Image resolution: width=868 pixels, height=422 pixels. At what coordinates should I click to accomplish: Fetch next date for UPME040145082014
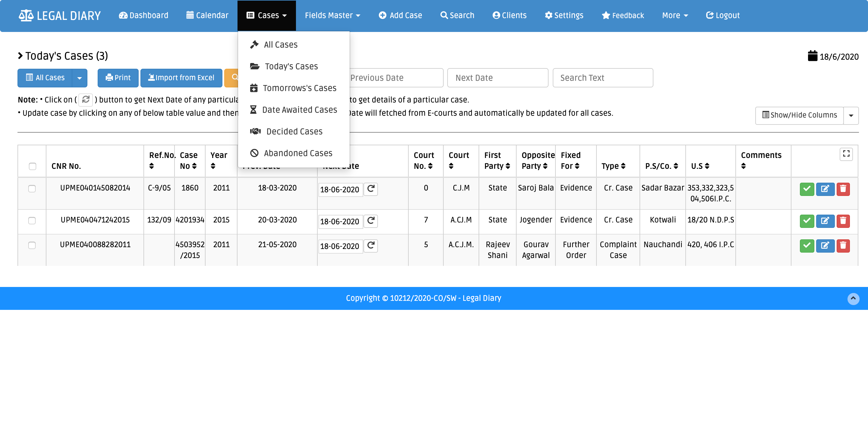371,189
